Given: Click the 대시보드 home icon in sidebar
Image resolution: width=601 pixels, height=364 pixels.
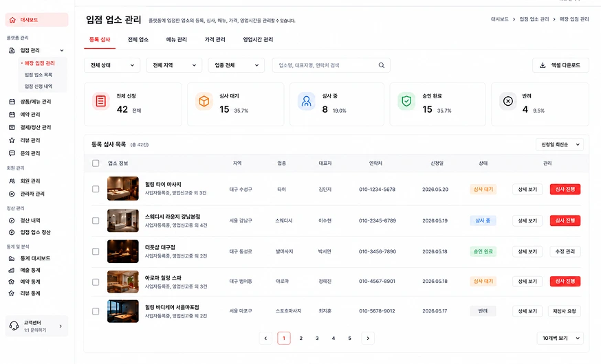Looking at the screenshot, I should pyautogui.click(x=12, y=20).
